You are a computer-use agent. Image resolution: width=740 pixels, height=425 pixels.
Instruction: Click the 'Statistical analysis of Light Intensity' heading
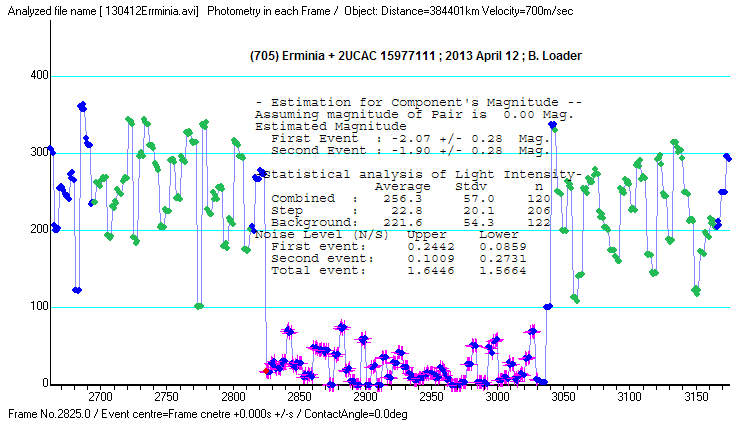point(421,175)
